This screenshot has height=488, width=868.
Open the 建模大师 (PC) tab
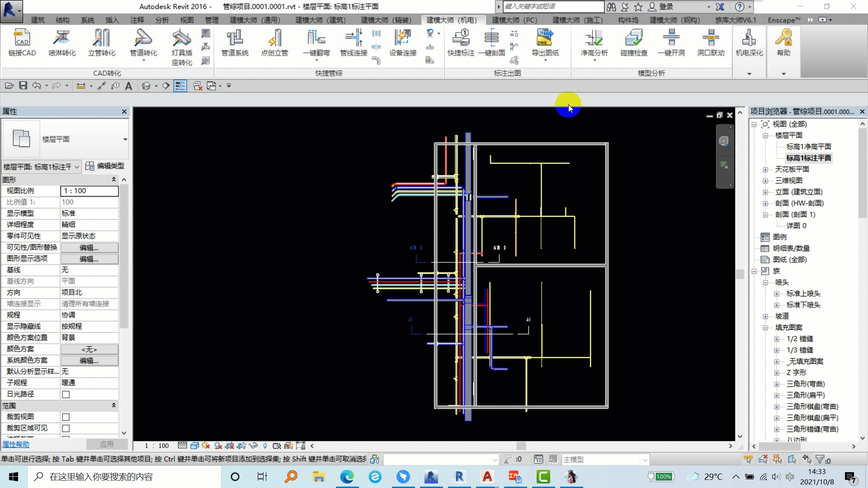click(x=514, y=20)
